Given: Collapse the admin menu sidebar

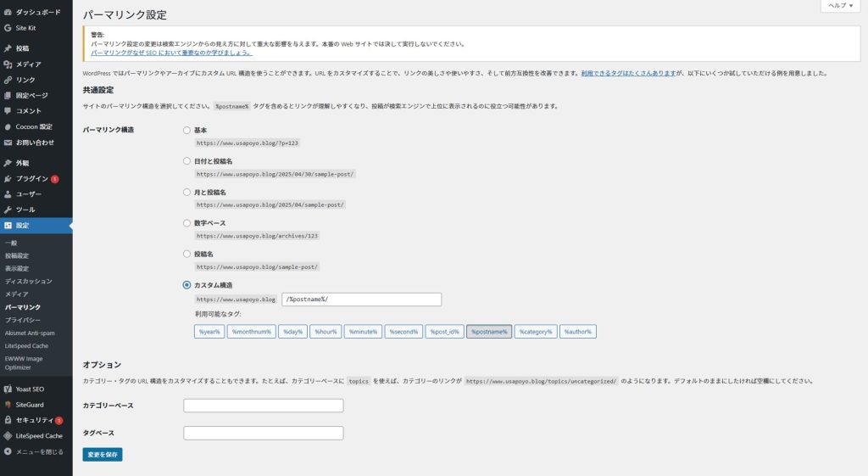Looking at the screenshot, I should coord(34,451).
